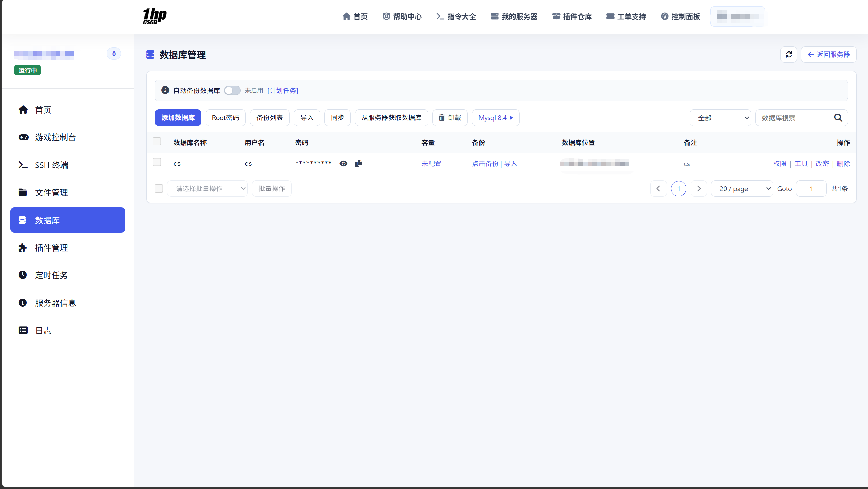Click the 1hp CSGO logo
The image size is (868, 489).
(x=155, y=16)
